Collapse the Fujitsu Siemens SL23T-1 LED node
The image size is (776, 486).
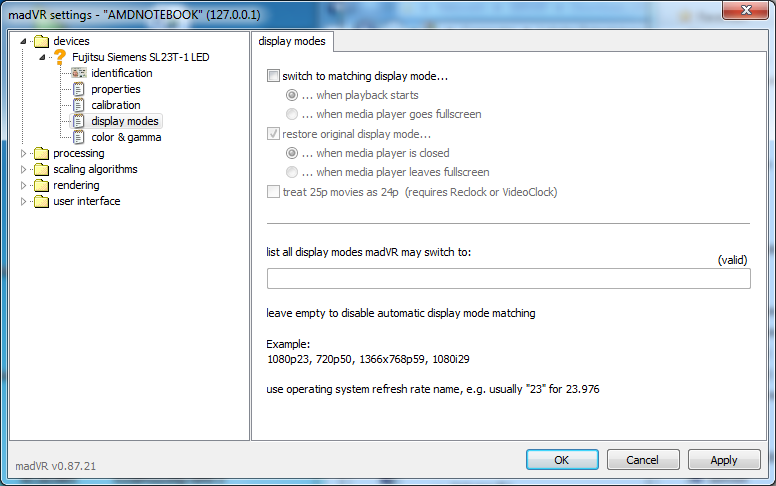click(43, 57)
